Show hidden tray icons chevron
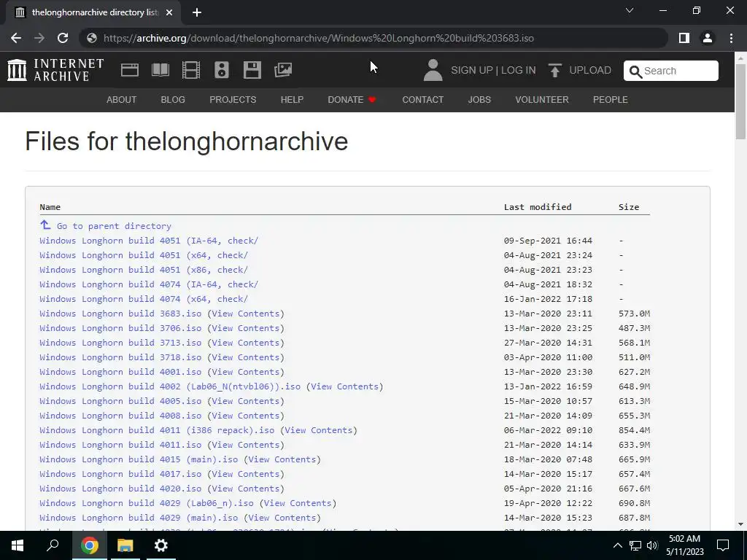This screenshot has width=747, height=560. coord(617,545)
